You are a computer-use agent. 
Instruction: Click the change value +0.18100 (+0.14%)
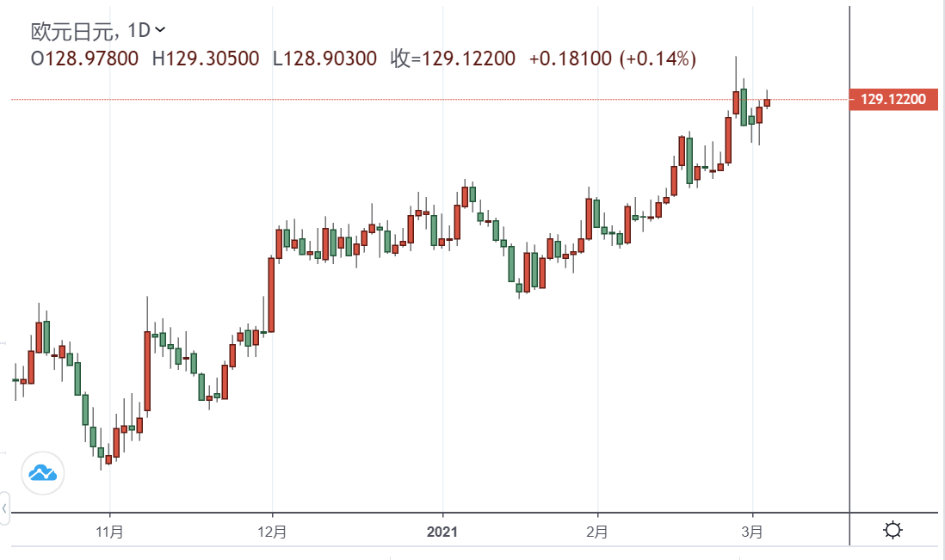(612, 58)
